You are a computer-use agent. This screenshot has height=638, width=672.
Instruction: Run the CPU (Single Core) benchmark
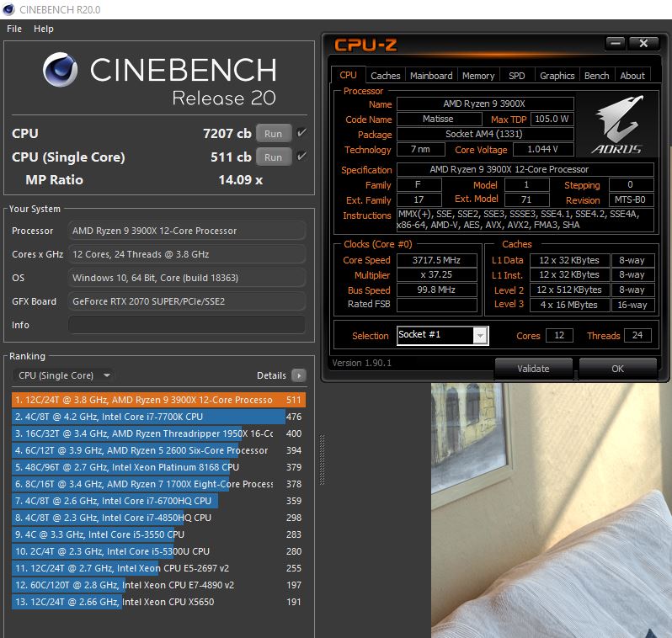point(274,157)
